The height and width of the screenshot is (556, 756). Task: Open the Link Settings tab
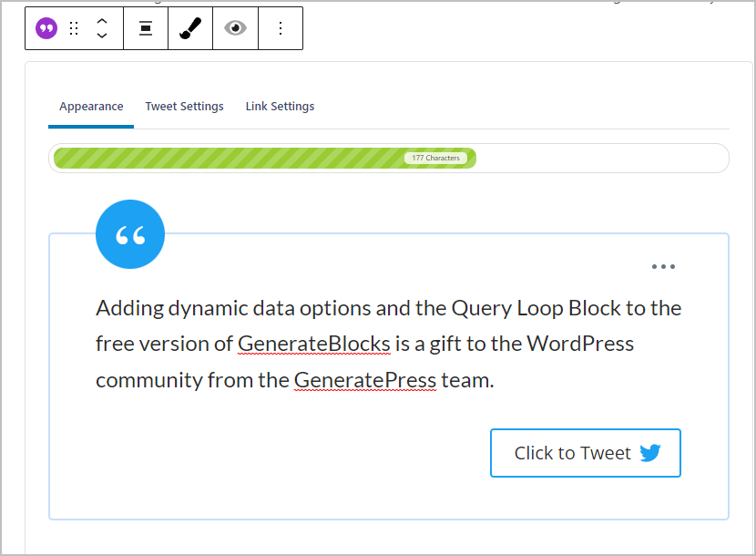(280, 106)
